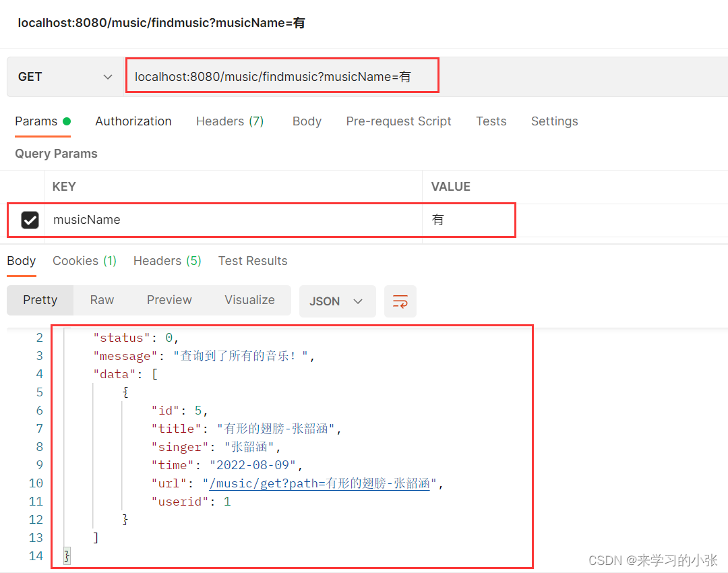The width and height of the screenshot is (728, 573).
Task: Select the Visualize view button
Action: 249,300
